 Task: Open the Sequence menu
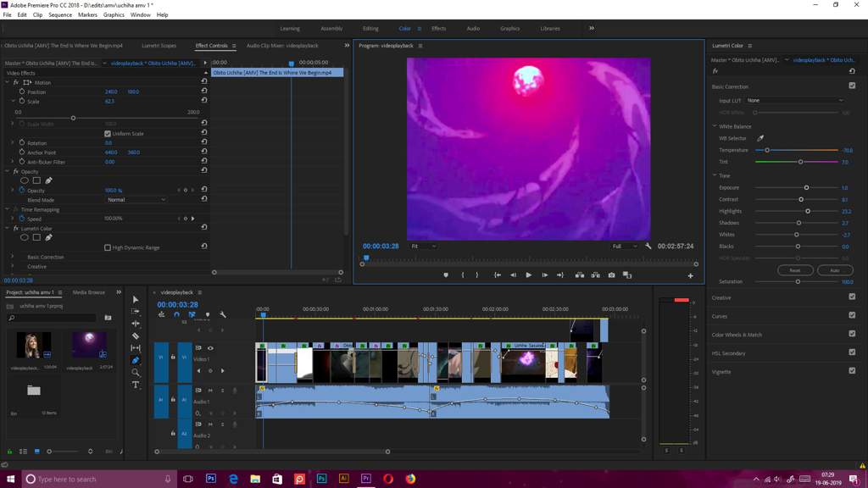point(60,15)
